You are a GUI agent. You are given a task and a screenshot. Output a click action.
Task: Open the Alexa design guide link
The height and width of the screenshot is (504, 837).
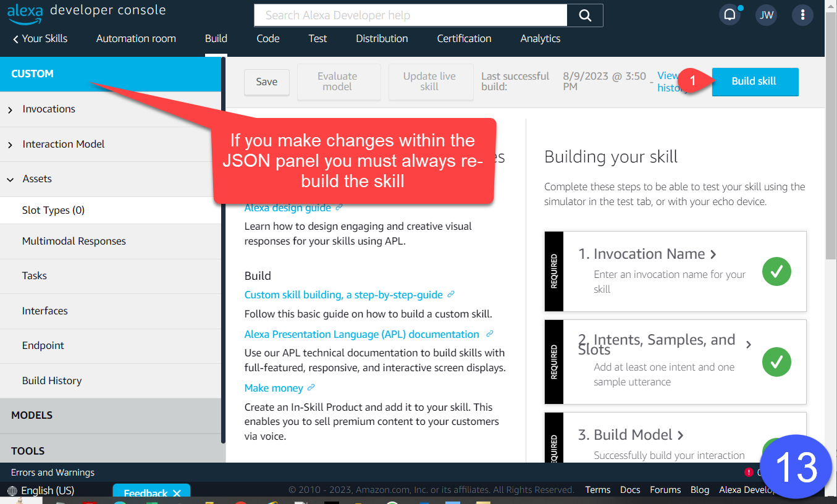(287, 208)
